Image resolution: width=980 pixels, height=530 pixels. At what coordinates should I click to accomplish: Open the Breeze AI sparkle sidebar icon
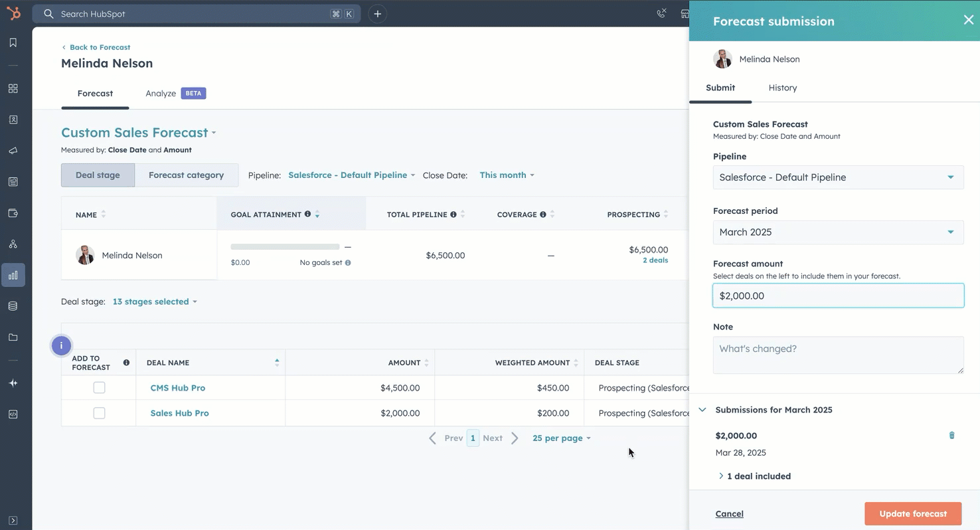13,383
